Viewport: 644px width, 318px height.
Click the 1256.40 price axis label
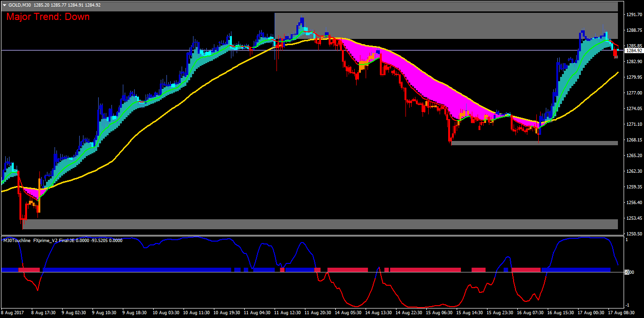(634, 203)
